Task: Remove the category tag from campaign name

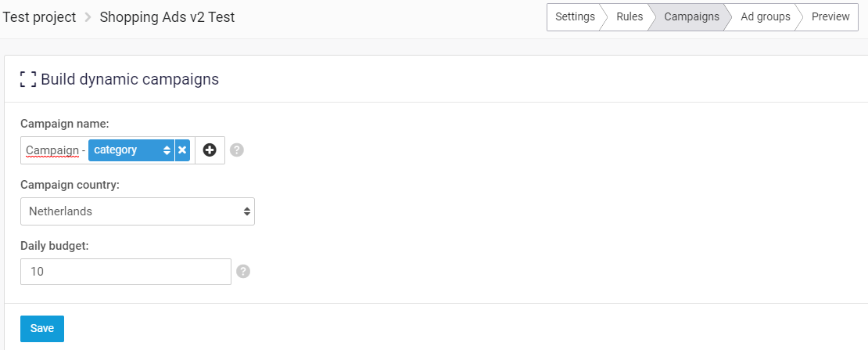Action: tap(182, 150)
